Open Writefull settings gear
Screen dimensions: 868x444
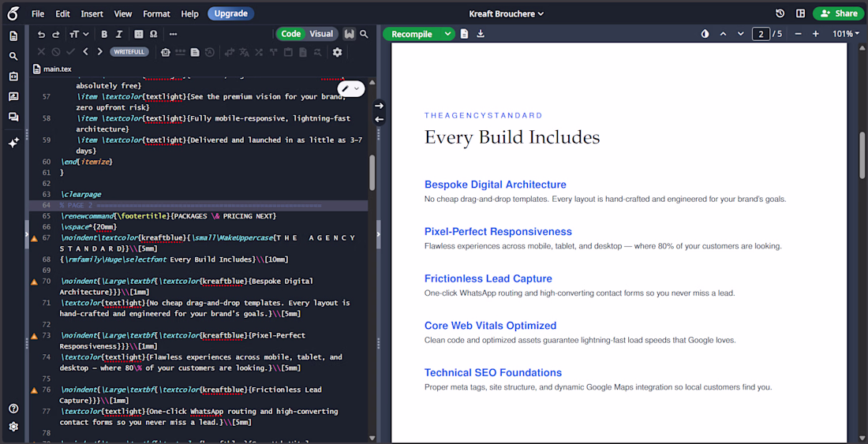click(x=337, y=52)
